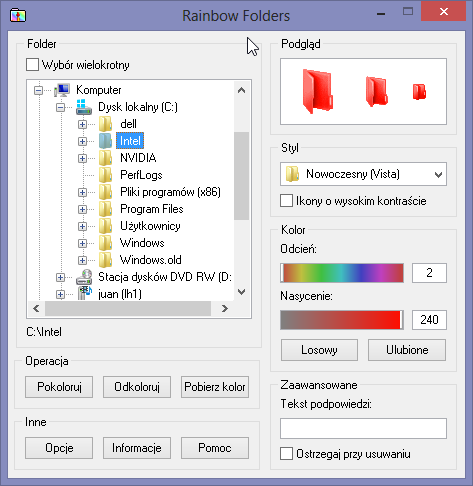Open the Styl dropdown Nowoczesny (Vista)
The width and height of the screenshot is (473, 486).
363,174
